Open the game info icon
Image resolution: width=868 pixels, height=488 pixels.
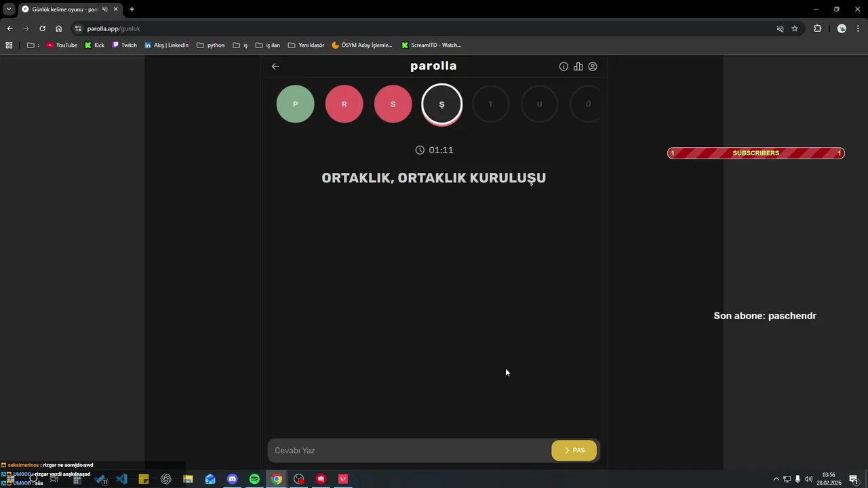[564, 66]
